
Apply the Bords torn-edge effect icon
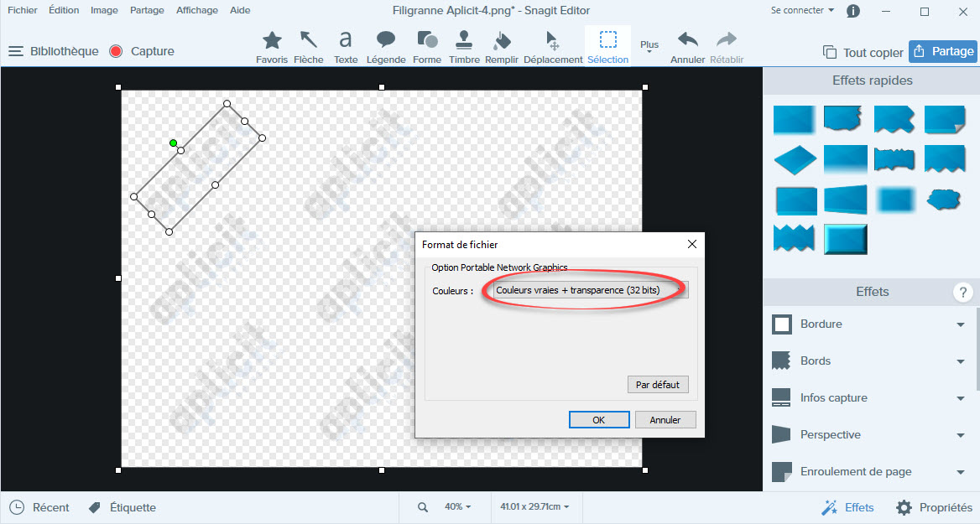pos(781,361)
